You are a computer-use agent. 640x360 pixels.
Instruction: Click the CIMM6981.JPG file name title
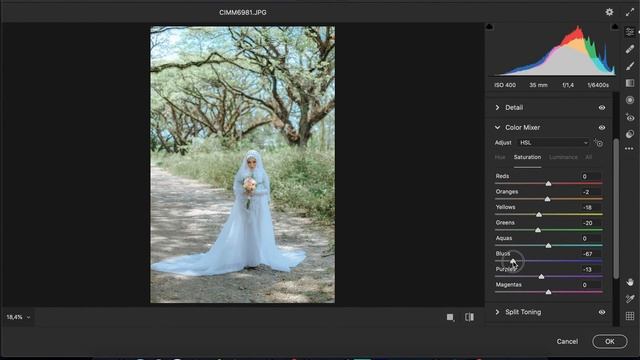click(x=242, y=13)
